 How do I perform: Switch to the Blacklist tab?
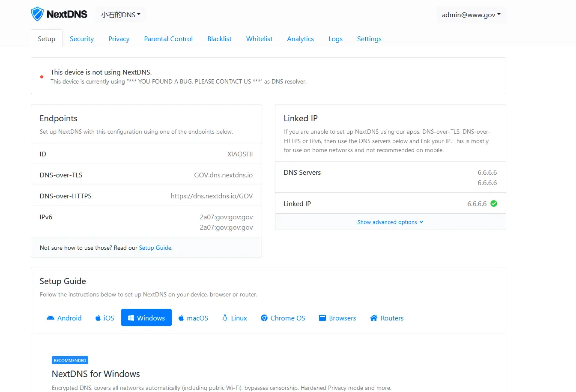pos(219,39)
